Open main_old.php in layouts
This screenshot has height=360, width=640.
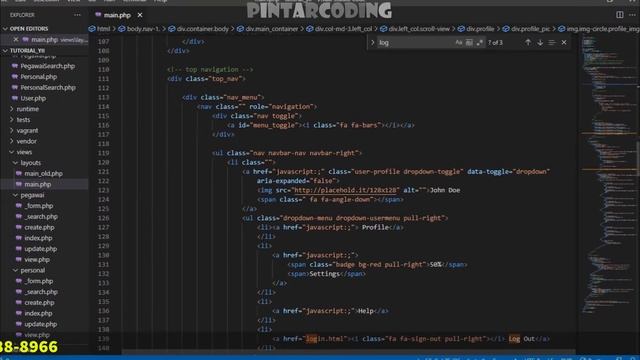44,173
